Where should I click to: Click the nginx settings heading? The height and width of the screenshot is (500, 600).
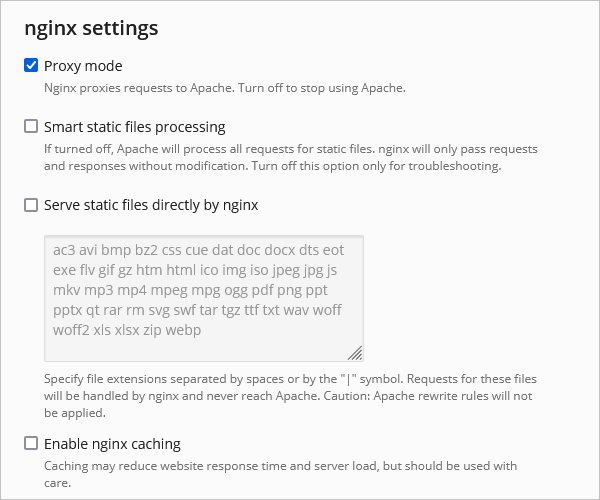pos(91,27)
